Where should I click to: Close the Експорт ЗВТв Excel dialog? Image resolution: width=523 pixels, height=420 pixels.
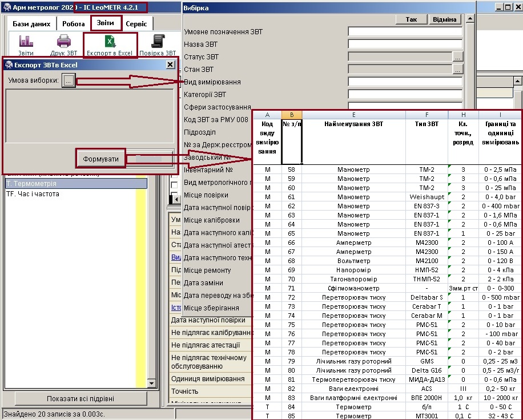click(170, 65)
